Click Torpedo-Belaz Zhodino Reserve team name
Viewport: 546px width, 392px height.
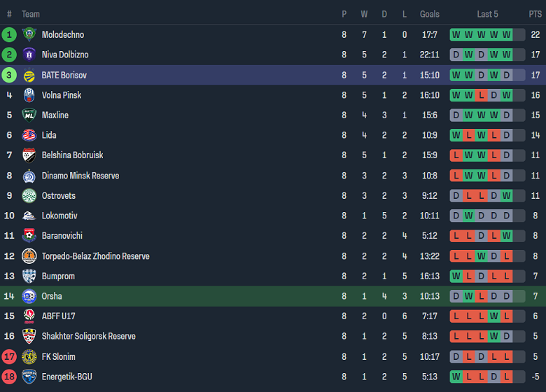95,256
